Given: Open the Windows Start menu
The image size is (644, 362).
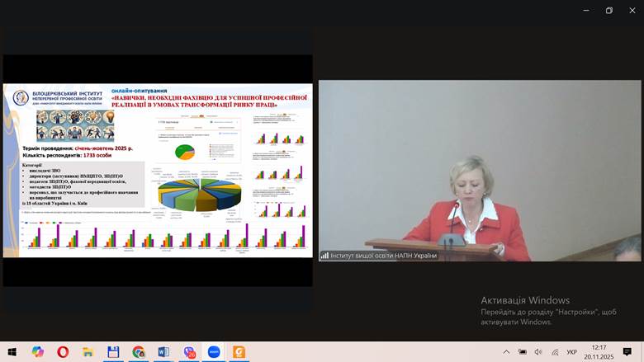Looking at the screenshot, I should click(13, 352).
